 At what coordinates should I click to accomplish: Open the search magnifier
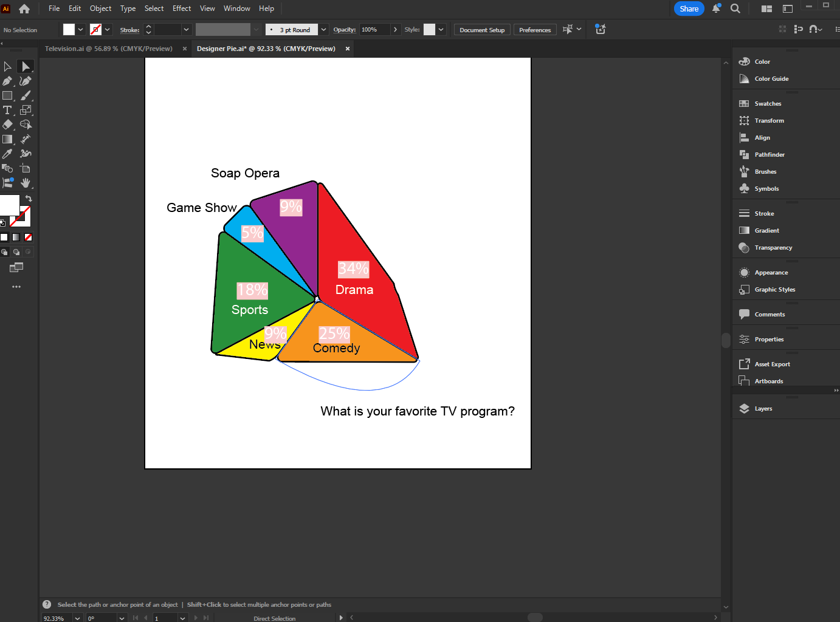coord(735,9)
